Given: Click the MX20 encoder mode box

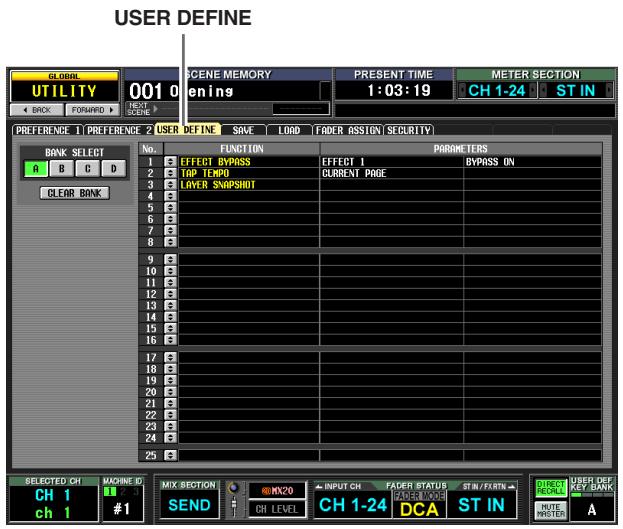Looking at the screenshot, I should [x=277, y=491].
